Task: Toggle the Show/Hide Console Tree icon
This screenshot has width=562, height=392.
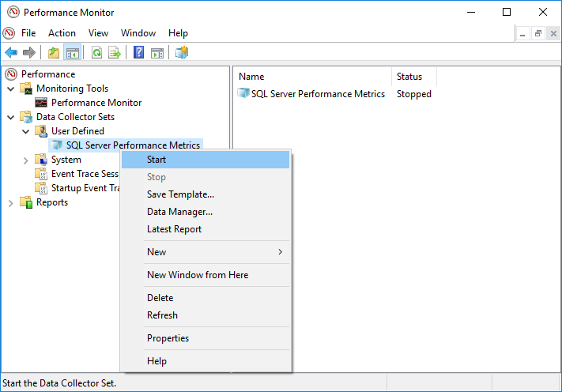Action: click(73, 53)
